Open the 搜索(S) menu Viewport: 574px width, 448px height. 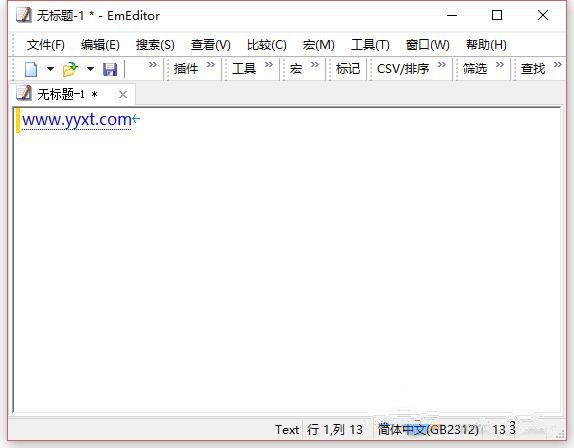click(155, 45)
